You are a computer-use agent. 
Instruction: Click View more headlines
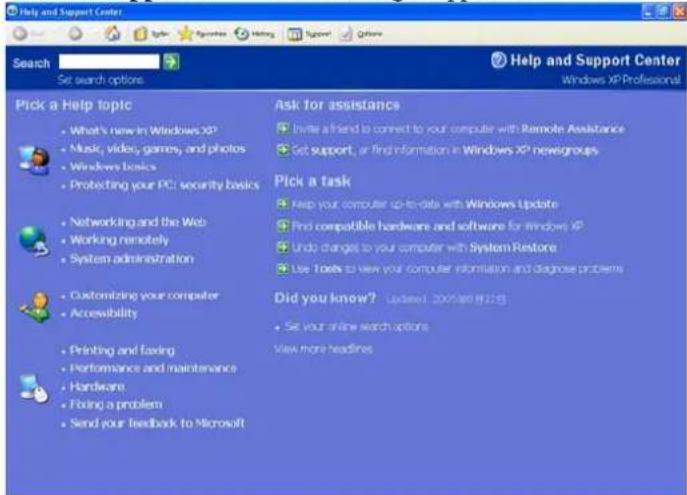click(323, 349)
